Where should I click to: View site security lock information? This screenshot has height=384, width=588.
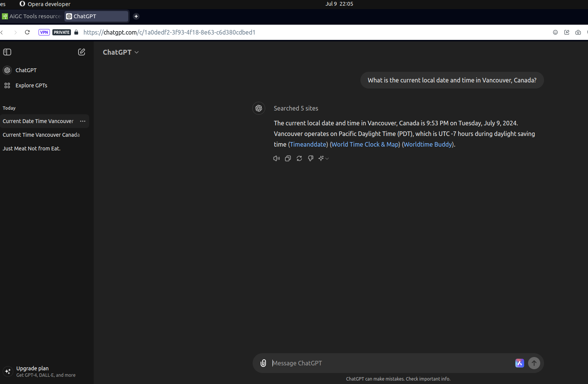76,32
